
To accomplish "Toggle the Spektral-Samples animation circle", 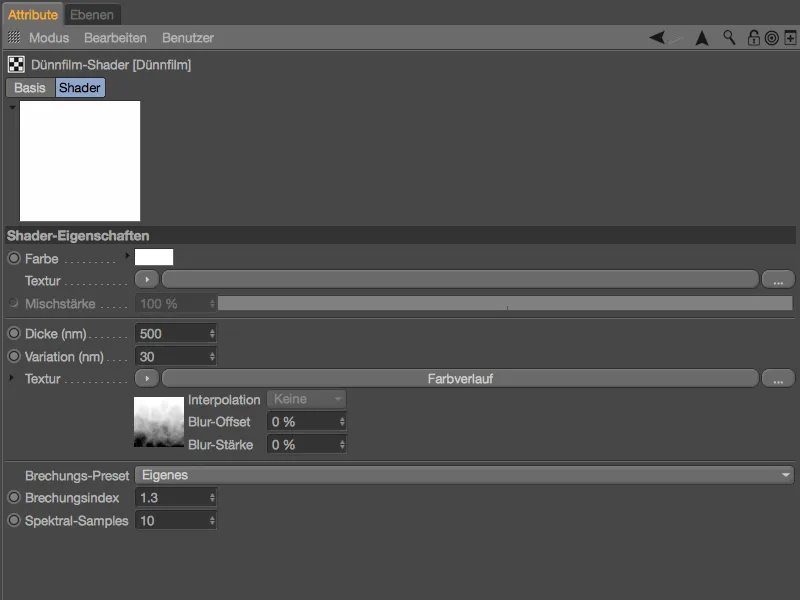I will tap(14, 520).
